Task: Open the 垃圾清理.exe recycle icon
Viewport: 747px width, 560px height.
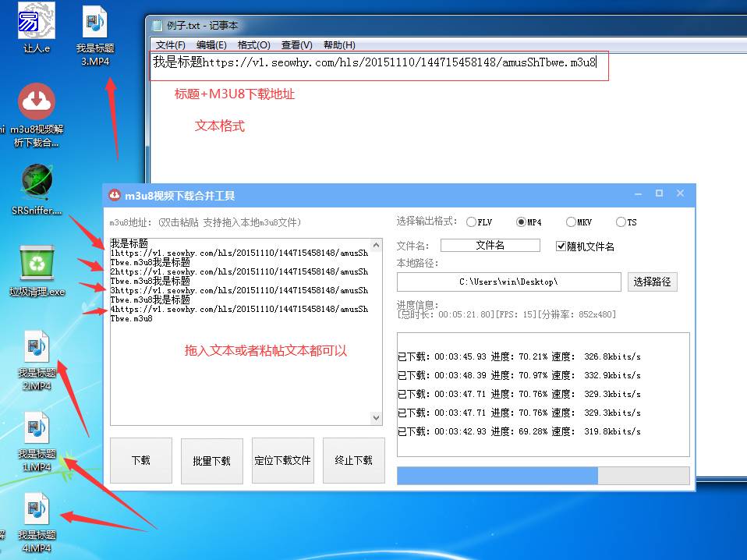Action: (37, 264)
